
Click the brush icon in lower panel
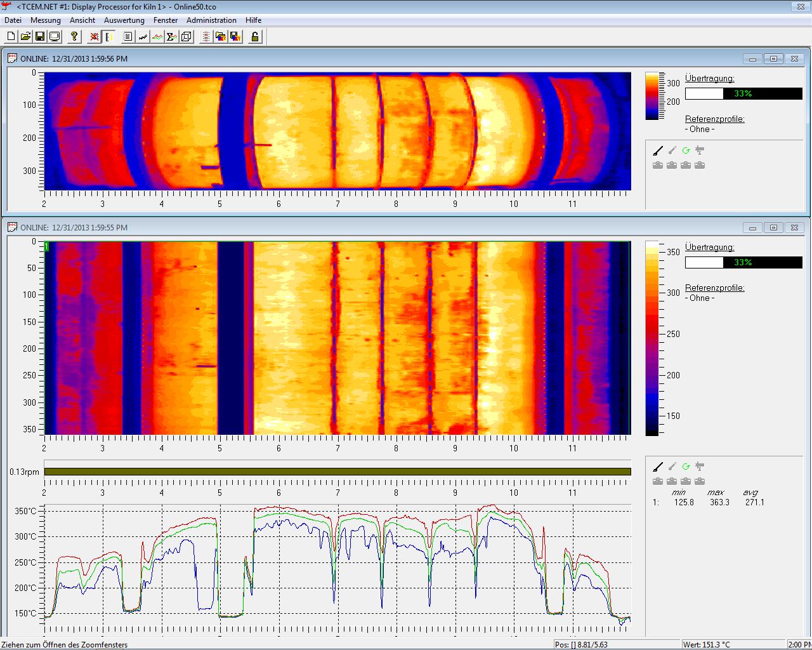tap(658, 467)
